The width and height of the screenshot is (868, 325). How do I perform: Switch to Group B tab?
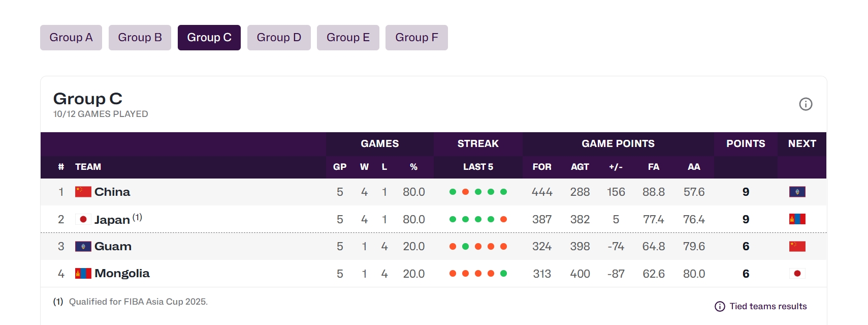coord(140,38)
